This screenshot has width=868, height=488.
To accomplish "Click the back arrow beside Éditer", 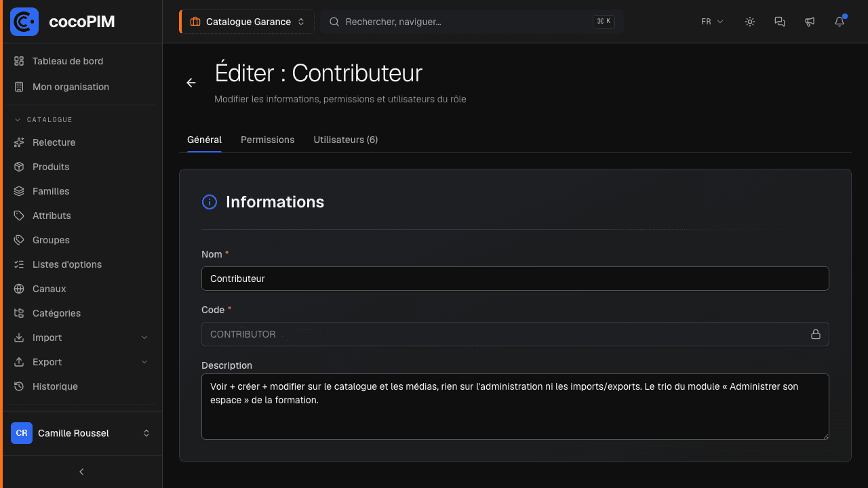I will pos(191,83).
